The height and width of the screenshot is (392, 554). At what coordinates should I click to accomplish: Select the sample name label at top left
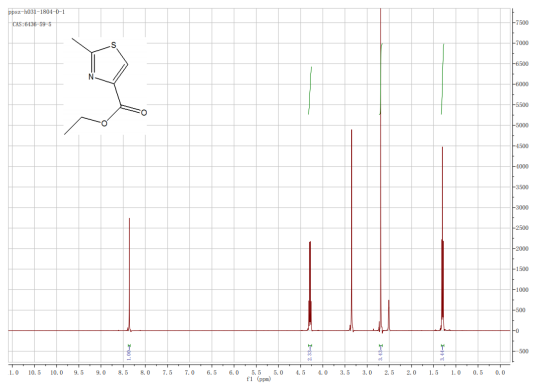[37, 12]
